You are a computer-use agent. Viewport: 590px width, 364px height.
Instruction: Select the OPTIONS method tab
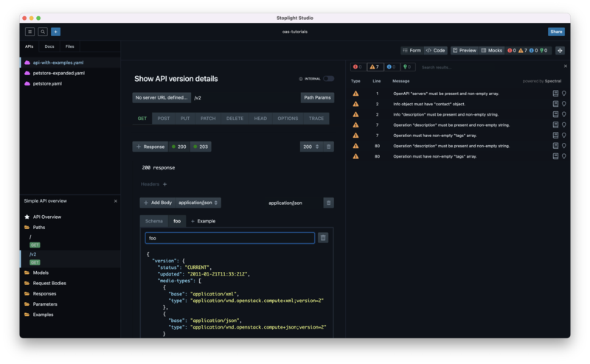[x=288, y=119]
